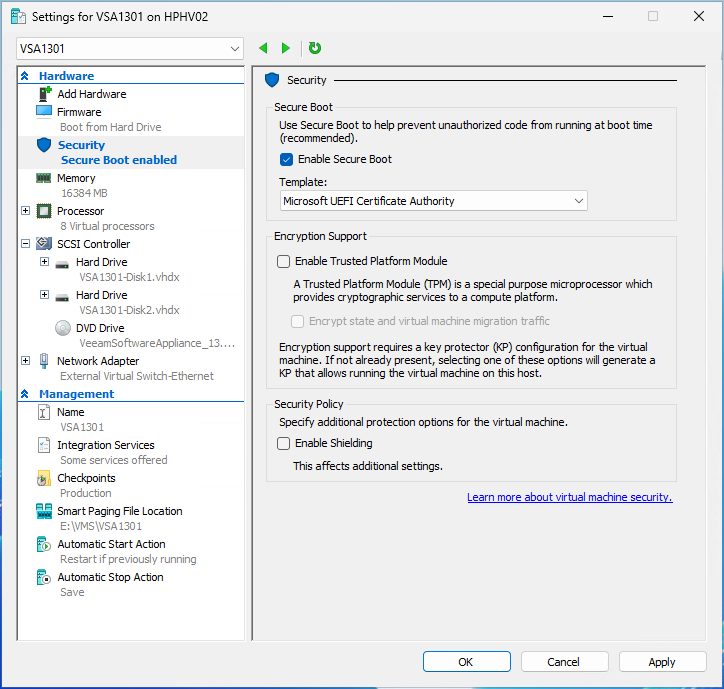724x689 pixels.
Task: Tick the Enable Shielding checkbox
Action: point(284,443)
